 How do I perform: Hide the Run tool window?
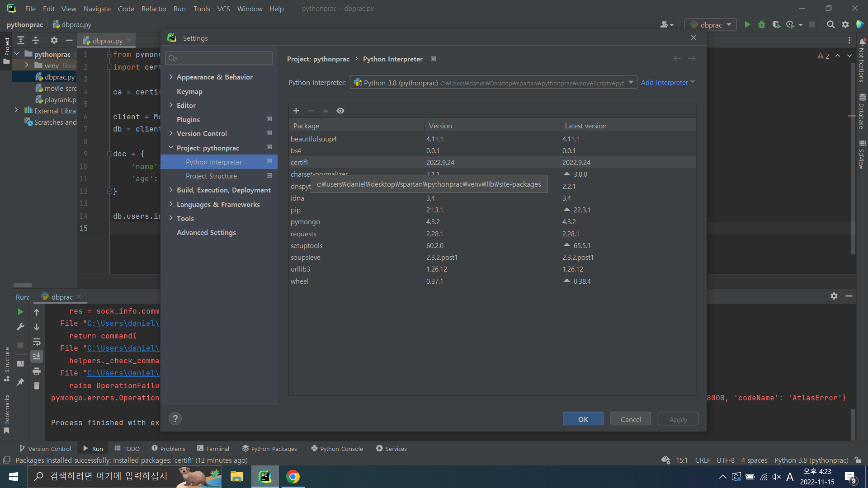(x=849, y=296)
